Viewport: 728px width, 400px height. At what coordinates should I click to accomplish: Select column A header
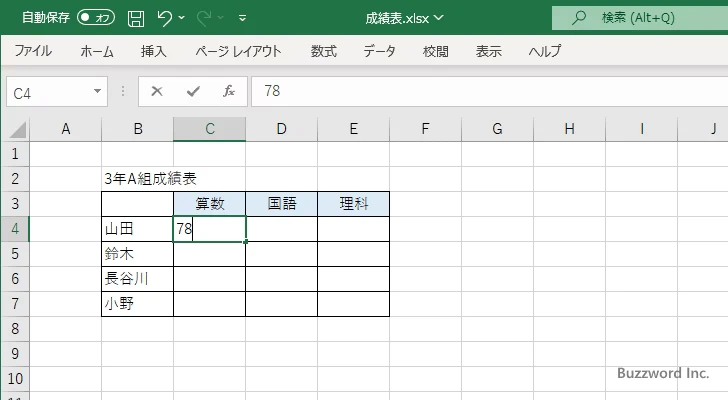(x=65, y=129)
